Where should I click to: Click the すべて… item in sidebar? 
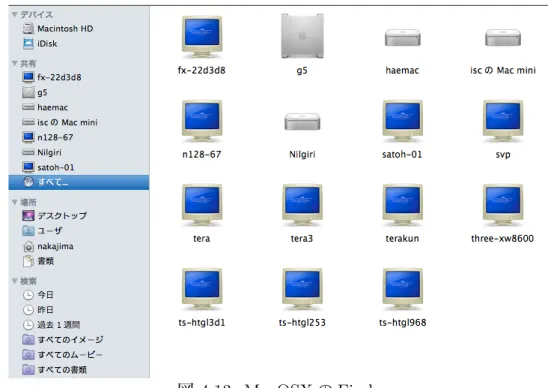79,182
